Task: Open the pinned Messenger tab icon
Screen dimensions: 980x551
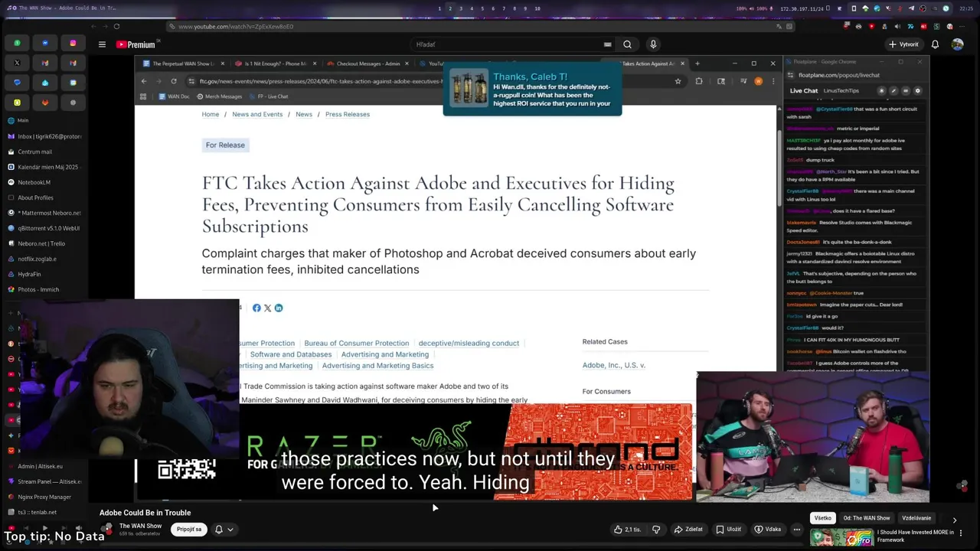Action: coord(45,43)
